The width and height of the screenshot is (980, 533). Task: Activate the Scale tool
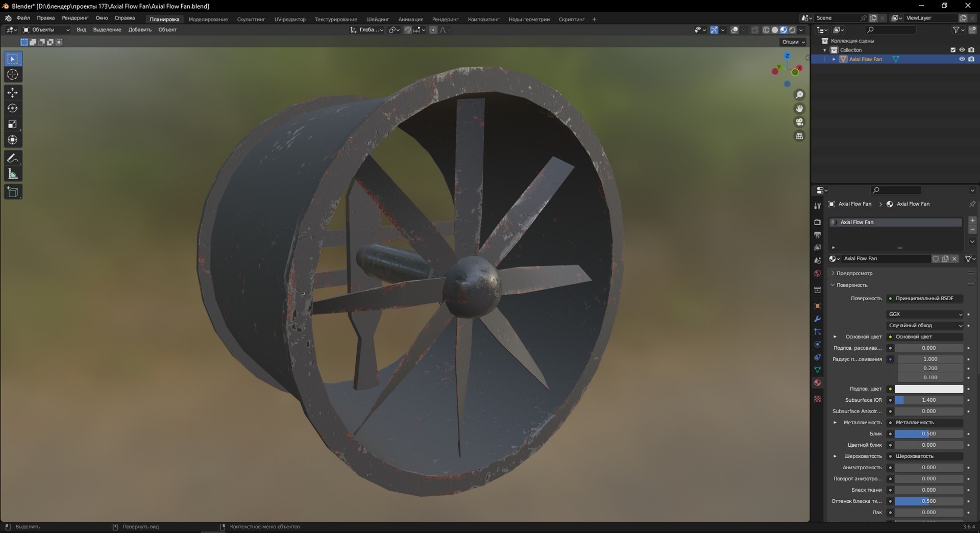13,124
